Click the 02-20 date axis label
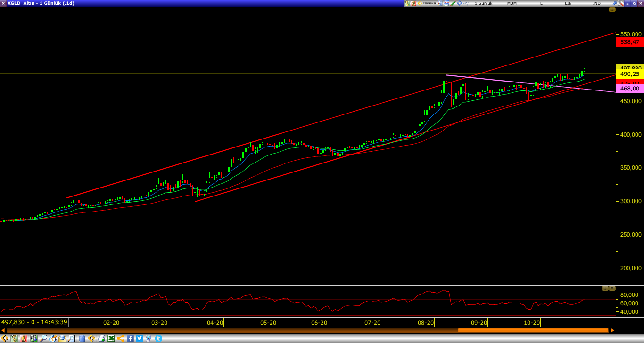The image size is (644, 343). (111, 323)
